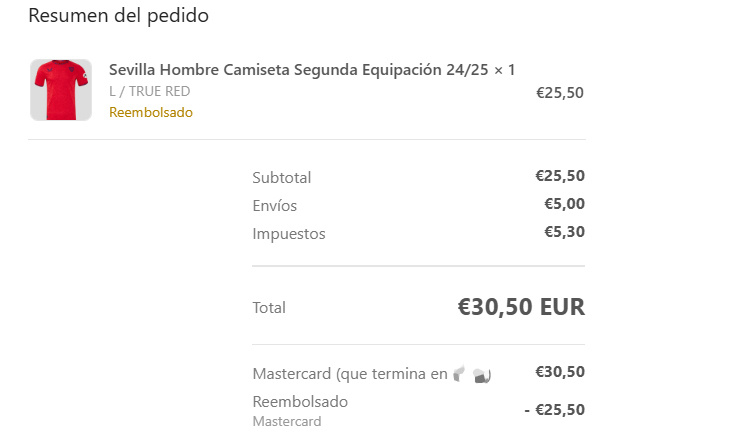This screenshot has height=440, width=740.
Task: Click the blurred card digits icon
Action: coord(472,374)
